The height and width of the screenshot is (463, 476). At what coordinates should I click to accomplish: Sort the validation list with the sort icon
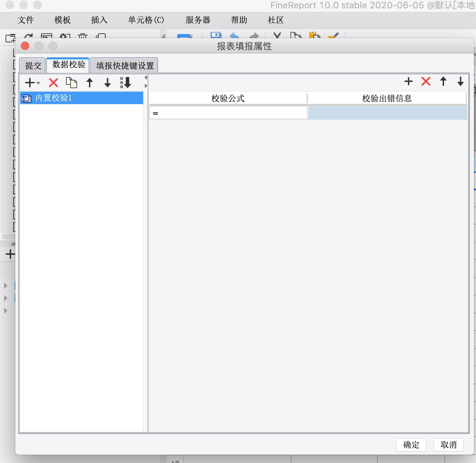click(x=125, y=83)
